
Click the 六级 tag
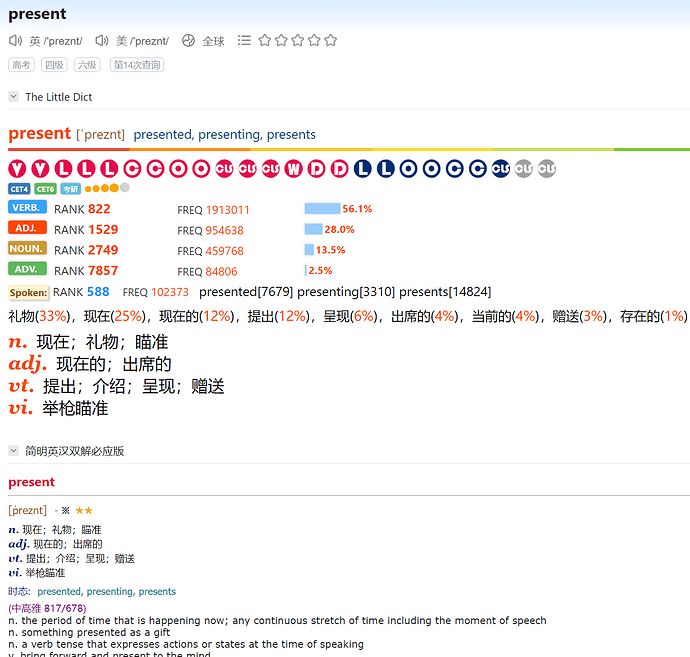[87, 65]
